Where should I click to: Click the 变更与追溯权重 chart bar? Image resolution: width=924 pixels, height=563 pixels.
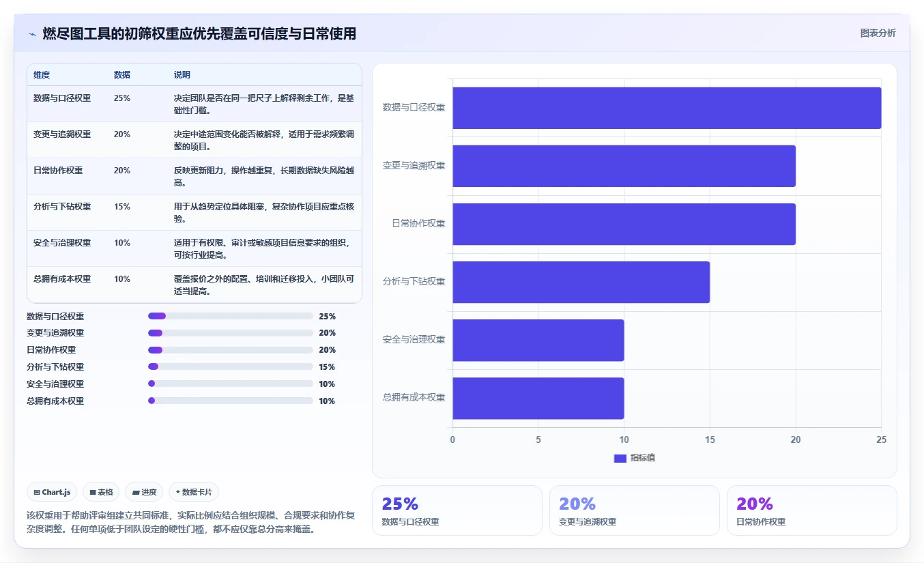[x=624, y=166]
